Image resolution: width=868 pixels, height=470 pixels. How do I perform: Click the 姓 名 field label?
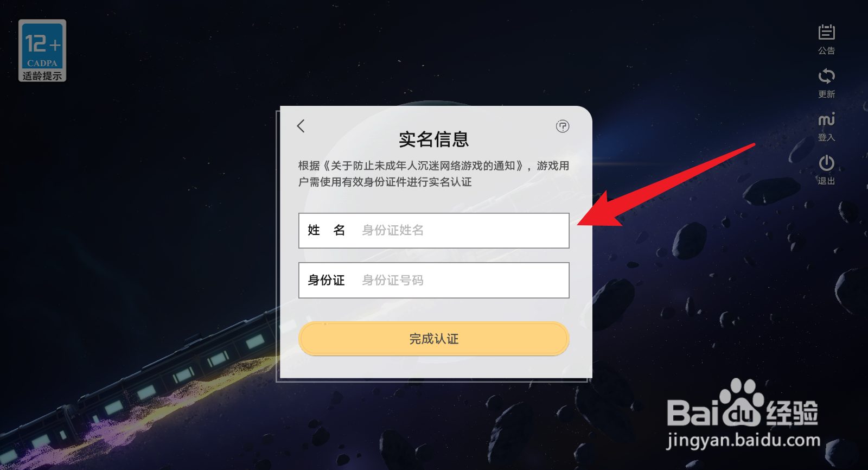pos(326,230)
